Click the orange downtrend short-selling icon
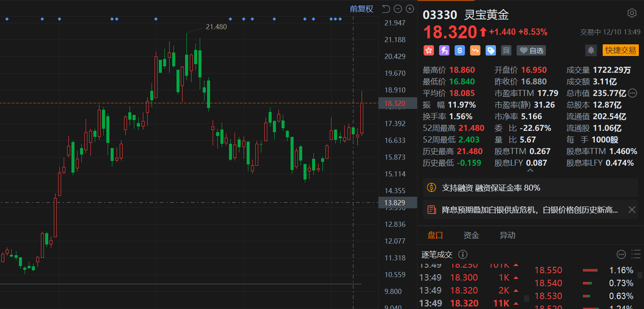644x309 pixels. tap(475, 50)
